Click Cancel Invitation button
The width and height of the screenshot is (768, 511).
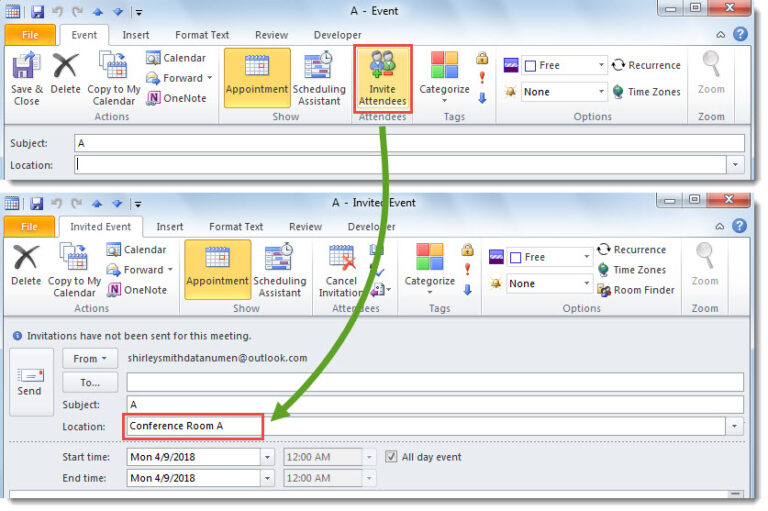click(341, 270)
